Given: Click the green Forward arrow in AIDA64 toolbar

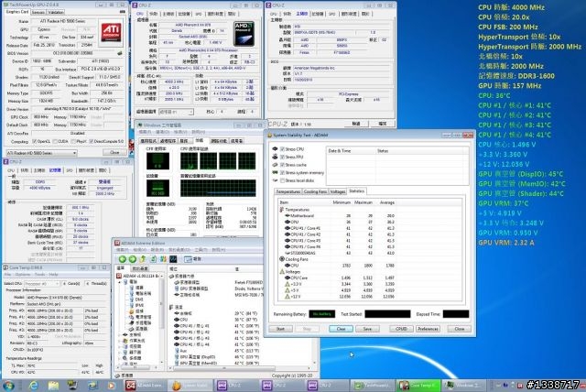Looking at the screenshot, I should click(x=132, y=259).
